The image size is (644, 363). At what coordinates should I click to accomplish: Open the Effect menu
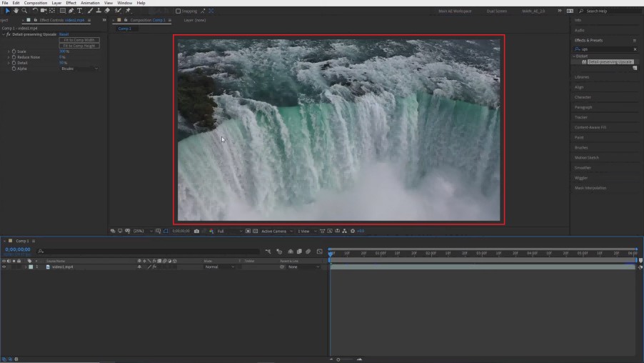click(x=71, y=3)
